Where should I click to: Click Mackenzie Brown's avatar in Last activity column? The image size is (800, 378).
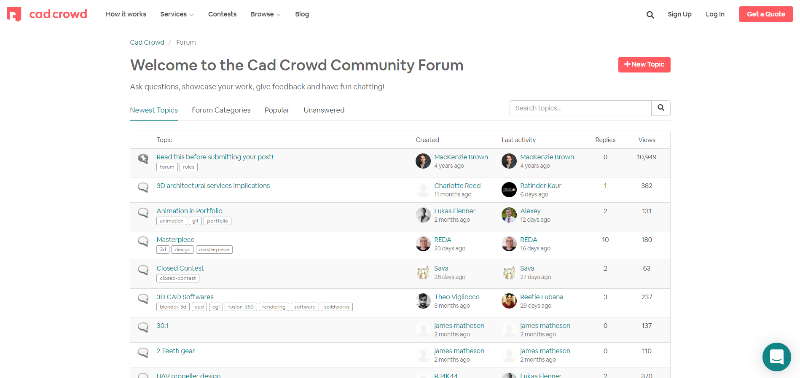click(x=509, y=161)
